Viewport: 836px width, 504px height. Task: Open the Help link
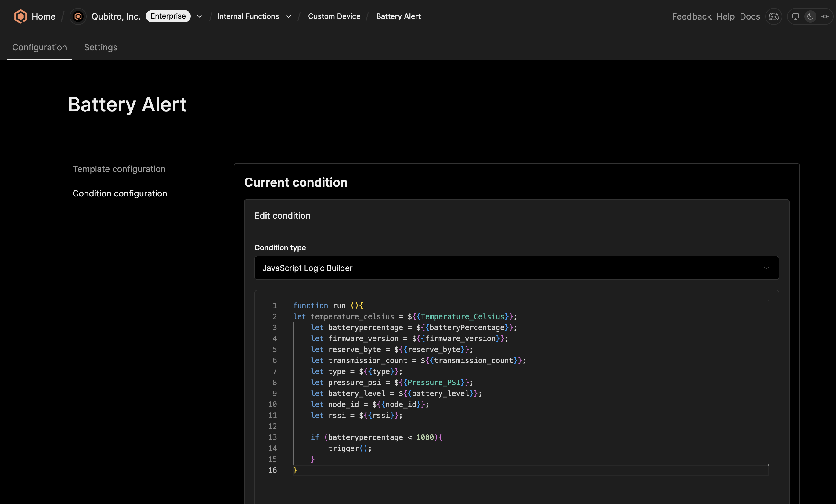pyautogui.click(x=725, y=16)
